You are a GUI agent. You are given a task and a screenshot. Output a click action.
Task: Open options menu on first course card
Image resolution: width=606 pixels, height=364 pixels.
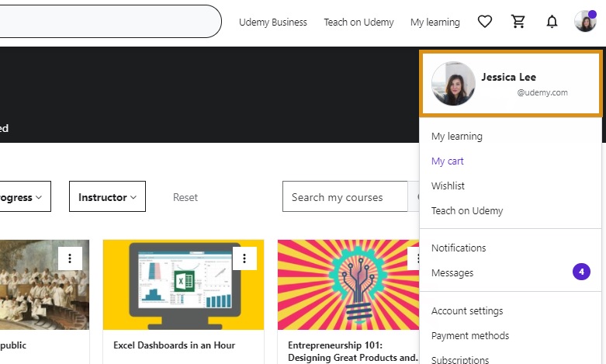(x=70, y=258)
